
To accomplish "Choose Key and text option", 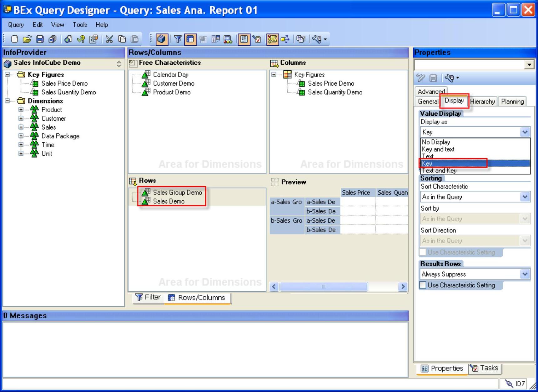I will (x=475, y=149).
